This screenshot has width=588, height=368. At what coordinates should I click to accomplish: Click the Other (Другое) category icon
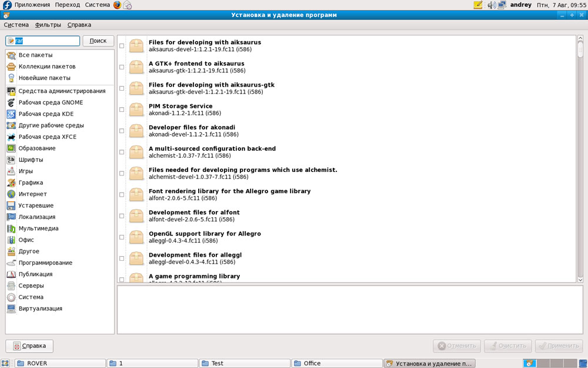(11, 251)
